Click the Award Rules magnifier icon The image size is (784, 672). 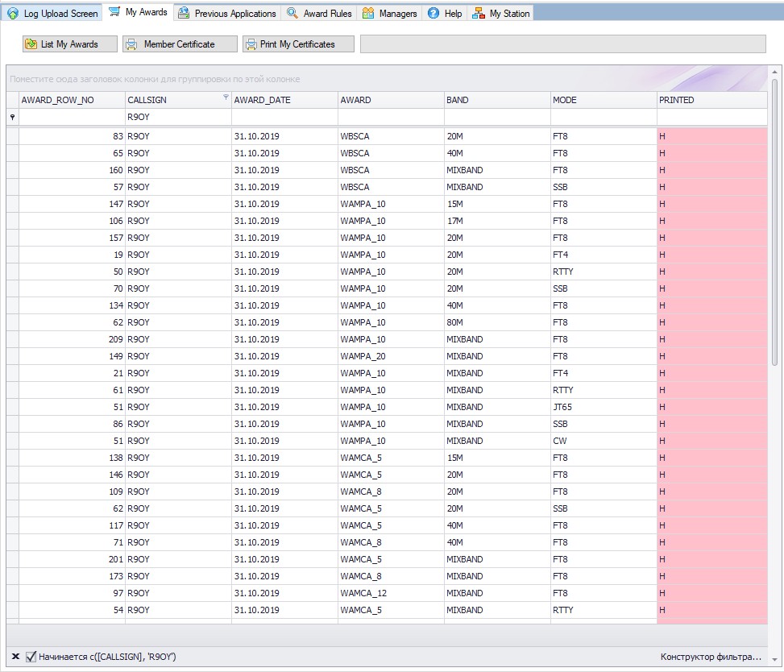pos(292,14)
